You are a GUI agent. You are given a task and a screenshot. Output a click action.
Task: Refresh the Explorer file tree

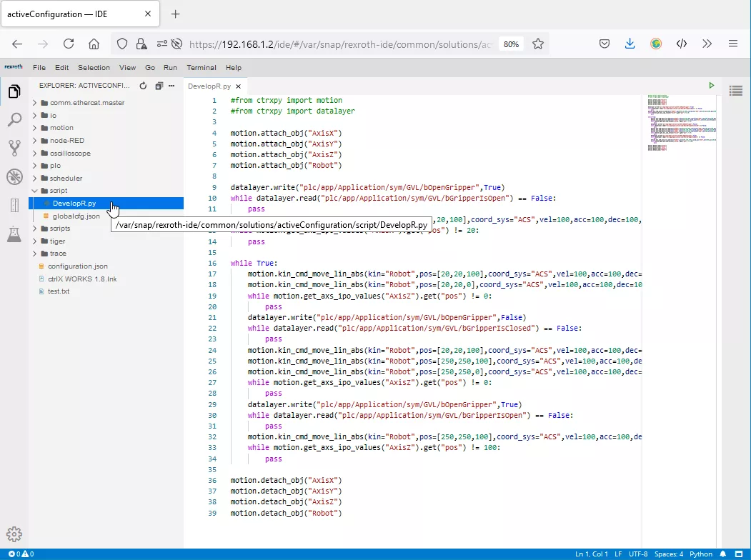pos(143,86)
